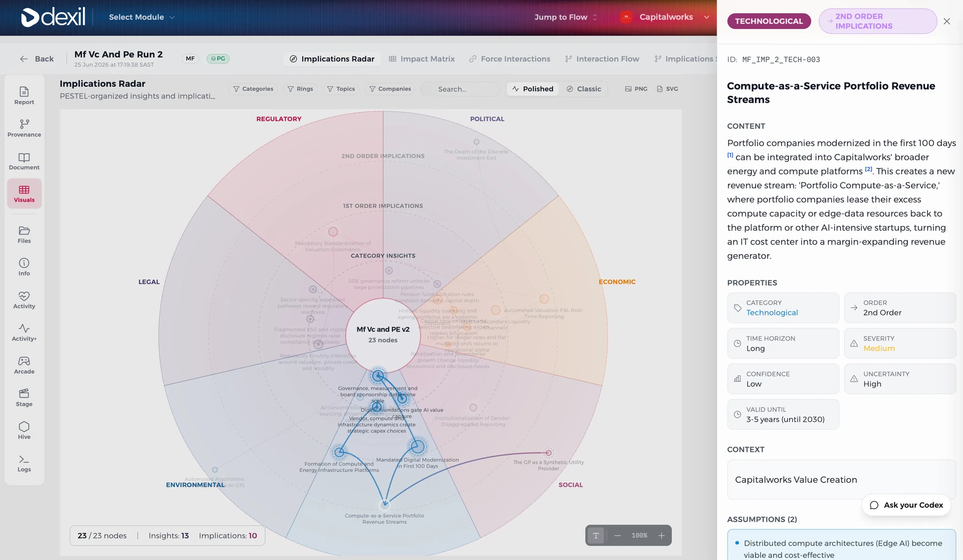This screenshot has height=560, width=963.
Task: Switch radar style to Classic
Action: pos(584,89)
